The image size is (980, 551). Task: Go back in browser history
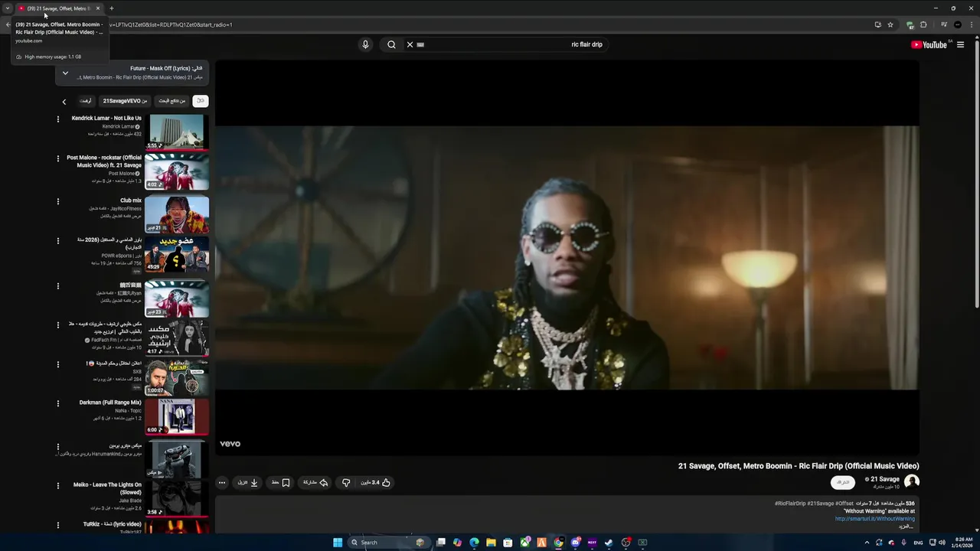coord(8,24)
